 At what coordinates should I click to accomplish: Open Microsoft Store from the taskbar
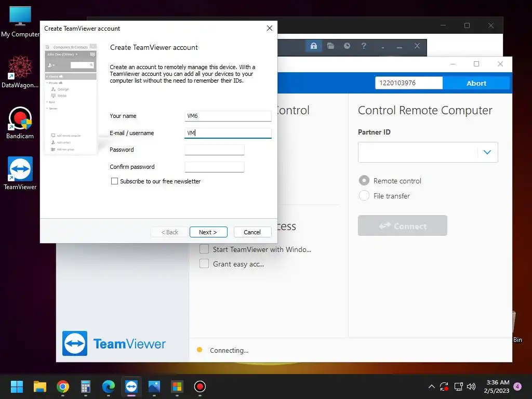[x=177, y=387]
